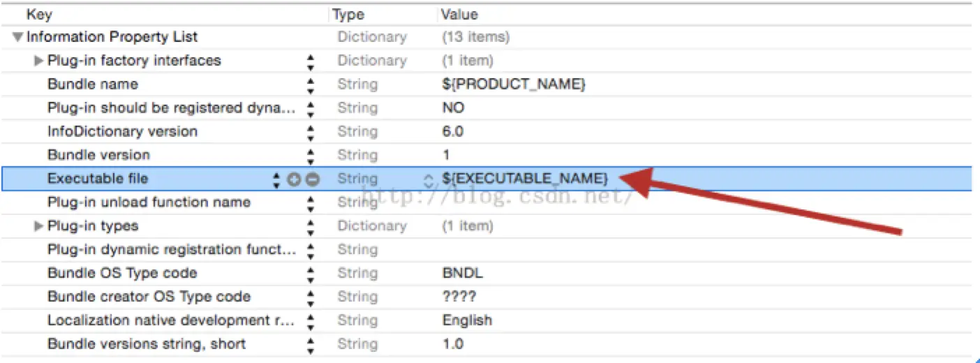Screen dimensions: 980x363
Task: Select the Bundle OS Type code key
Action: click(122, 273)
